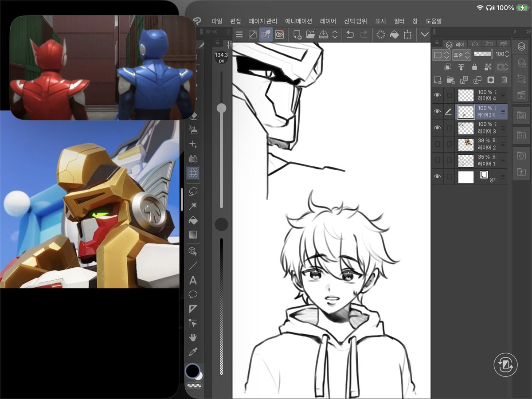Viewport: 532px width, 399px height.
Task: Select the Hand move tool
Action: pyautogui.click(x=193, y=338)
